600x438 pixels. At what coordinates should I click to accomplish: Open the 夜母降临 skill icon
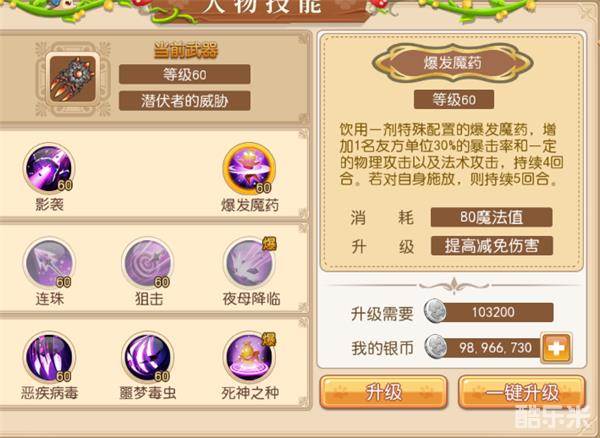click(249, 264)
